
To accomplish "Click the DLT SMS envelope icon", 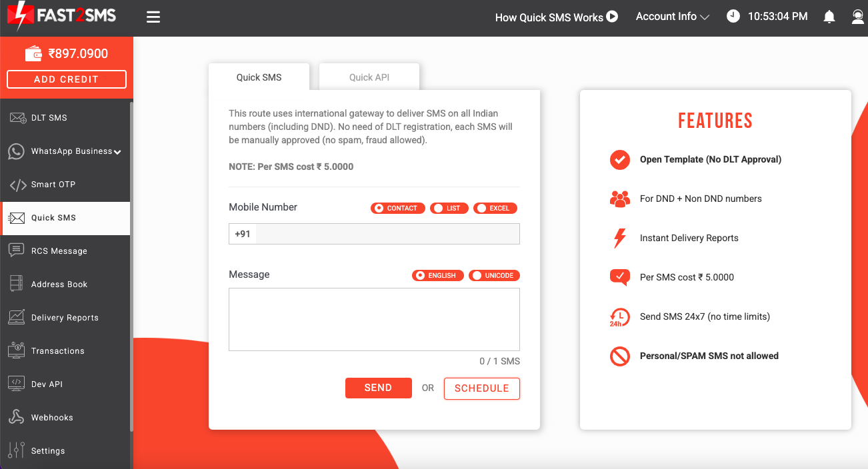I will [17, 118].
